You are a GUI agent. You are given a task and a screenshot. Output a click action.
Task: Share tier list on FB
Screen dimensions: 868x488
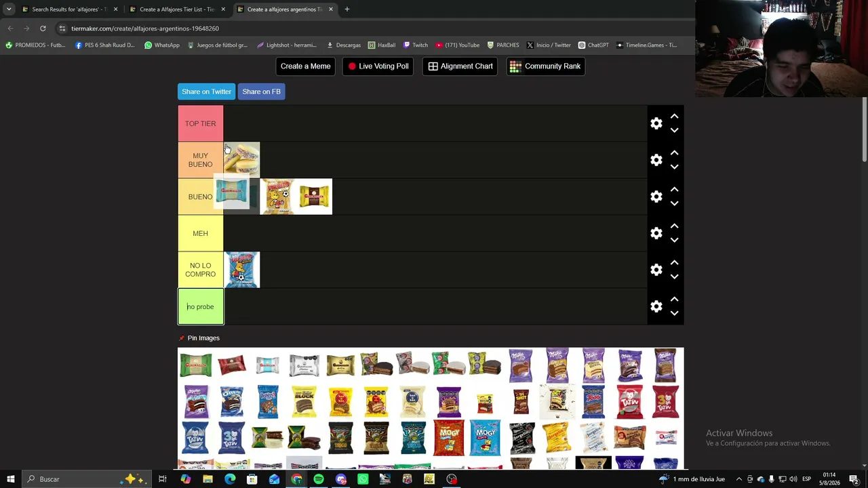(261, 91)
